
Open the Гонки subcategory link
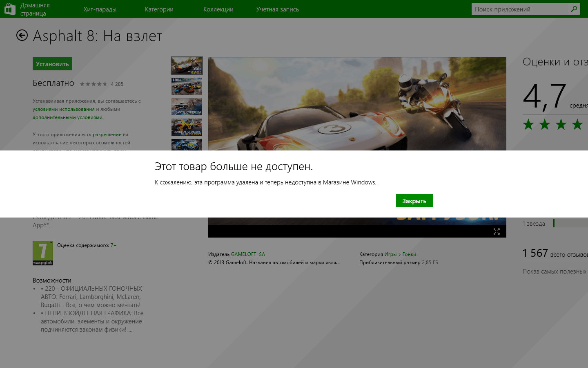tap(409, 254)
